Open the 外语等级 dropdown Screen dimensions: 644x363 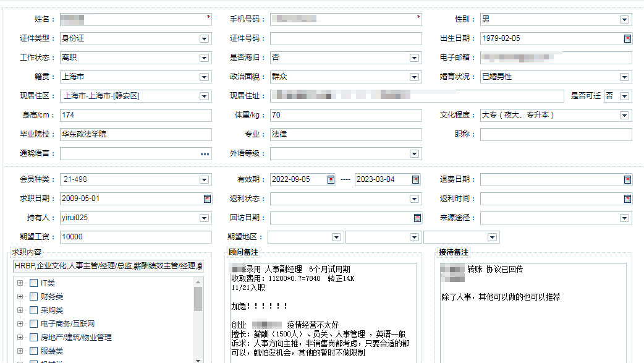click(414, 154)
